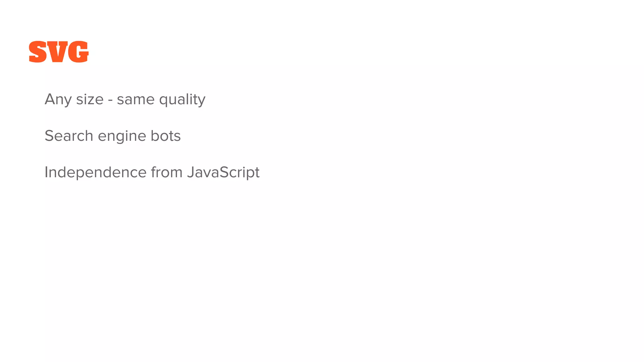Select the word "from" on the slide

point(167,173)
